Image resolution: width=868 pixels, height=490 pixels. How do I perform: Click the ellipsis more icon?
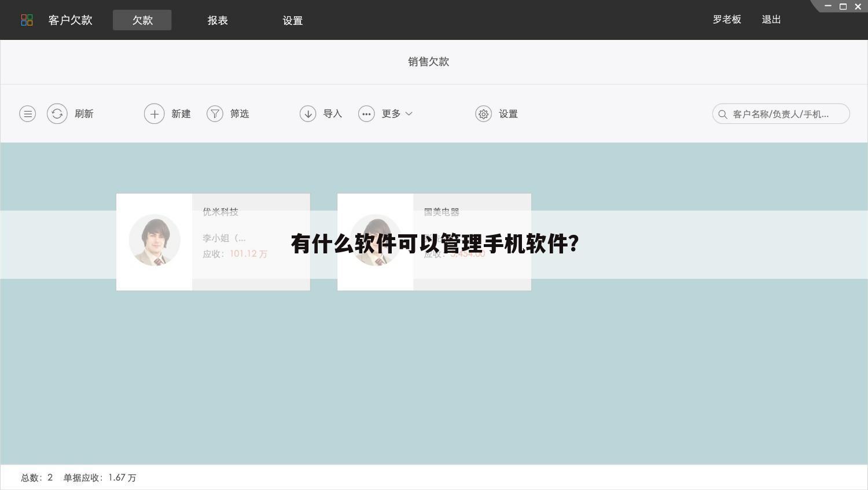click(x=366, y=114)
